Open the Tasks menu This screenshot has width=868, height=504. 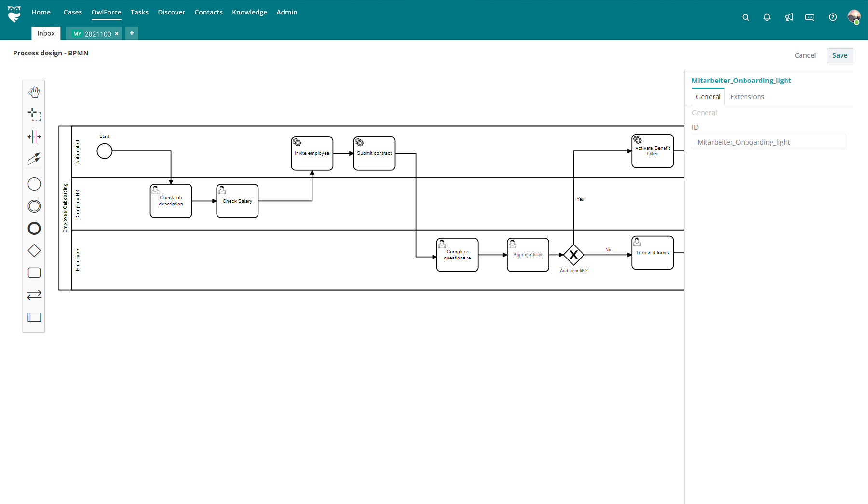click(139, 12)
